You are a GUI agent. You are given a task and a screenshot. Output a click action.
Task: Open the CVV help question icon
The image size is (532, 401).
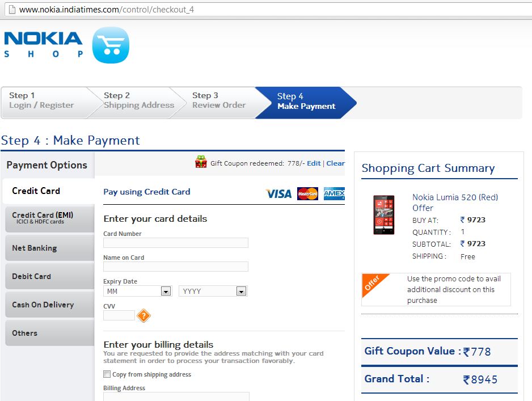143,316
